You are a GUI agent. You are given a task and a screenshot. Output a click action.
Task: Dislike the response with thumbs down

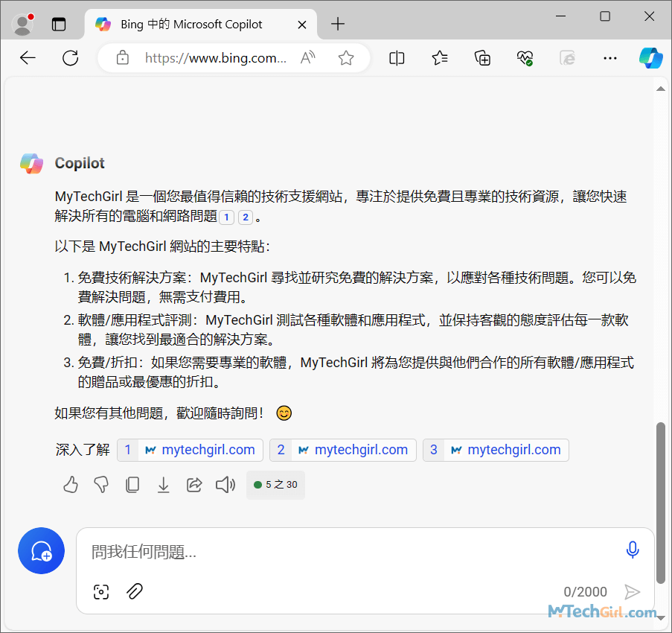pos(101,485)
